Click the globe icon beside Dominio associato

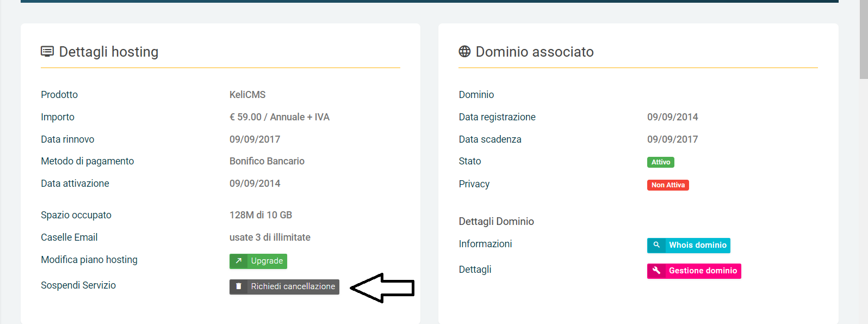464,51
